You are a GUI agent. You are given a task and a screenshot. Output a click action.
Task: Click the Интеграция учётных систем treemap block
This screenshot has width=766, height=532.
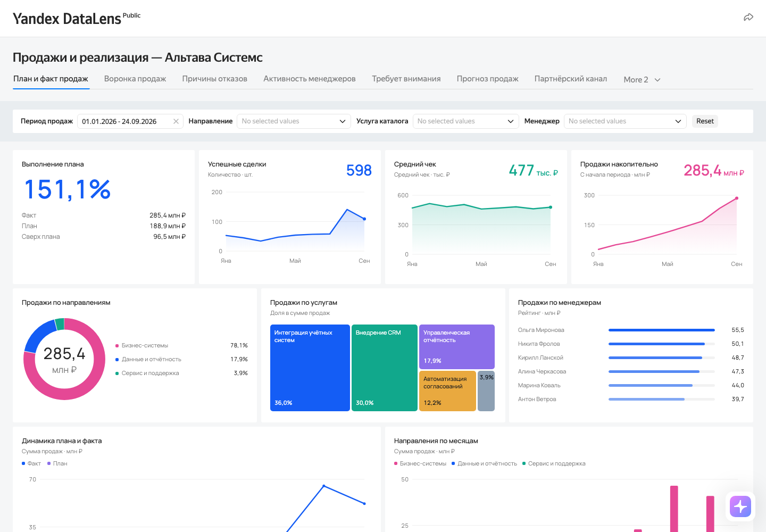click(310, 368)
